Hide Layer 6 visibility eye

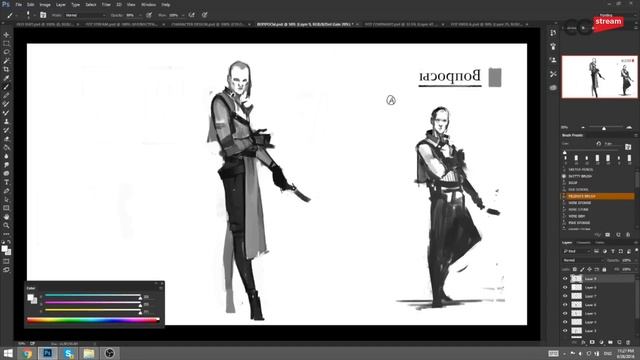[565, 305]
